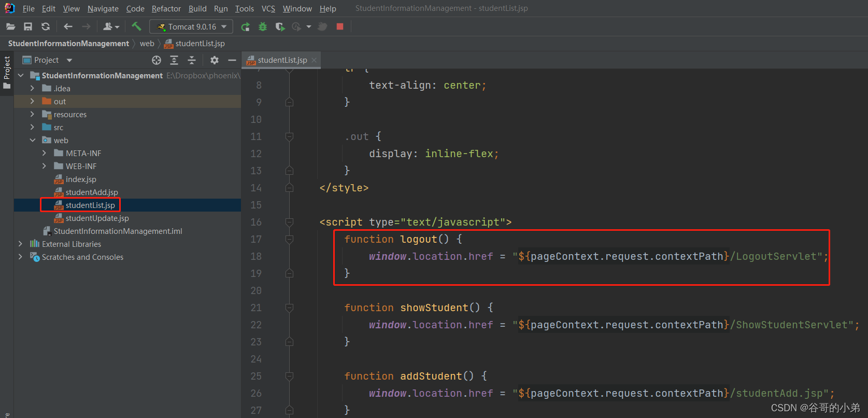Click the Locate in project crosshair icon
The width and height of the screenshot is (868, 418).
pyautogui.click(x=156, y=60)
